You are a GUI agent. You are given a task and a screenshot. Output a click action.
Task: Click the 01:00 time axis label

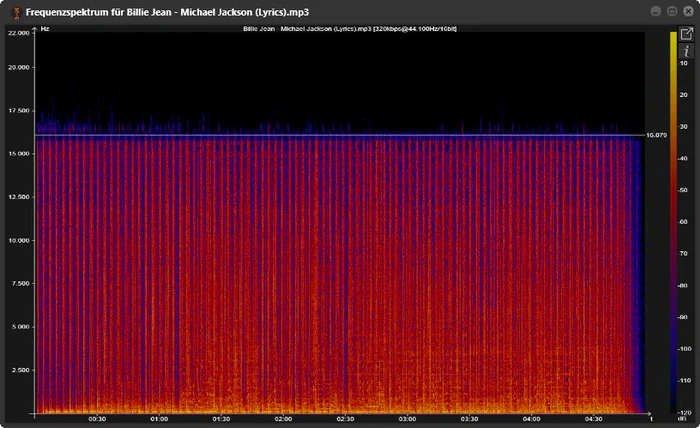click(159, 419)
